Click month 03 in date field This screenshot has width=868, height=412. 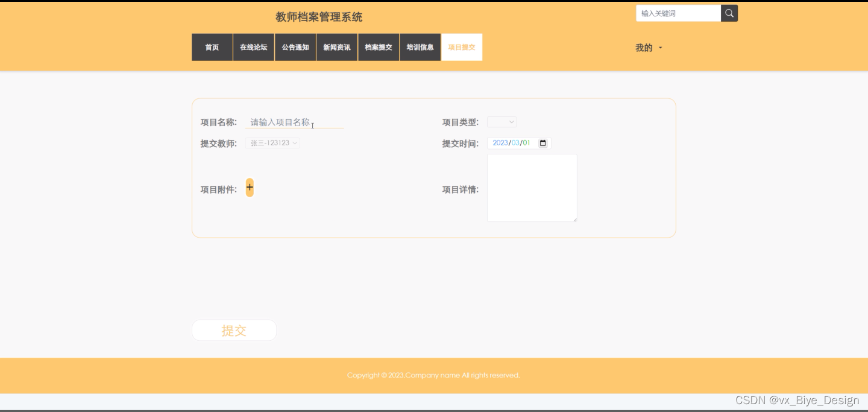515,143
